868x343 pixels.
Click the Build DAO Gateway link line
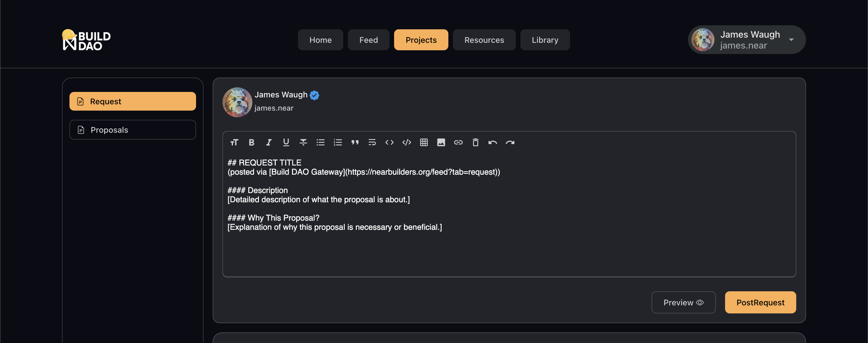click(364, 172)
